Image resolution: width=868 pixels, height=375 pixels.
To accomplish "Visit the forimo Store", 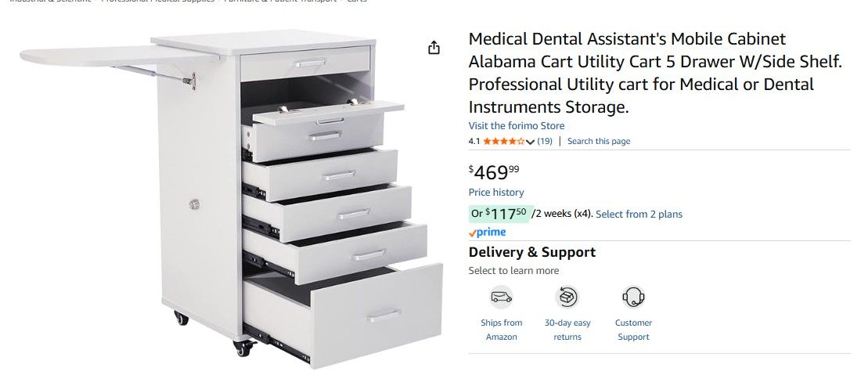I will [517, 125].
